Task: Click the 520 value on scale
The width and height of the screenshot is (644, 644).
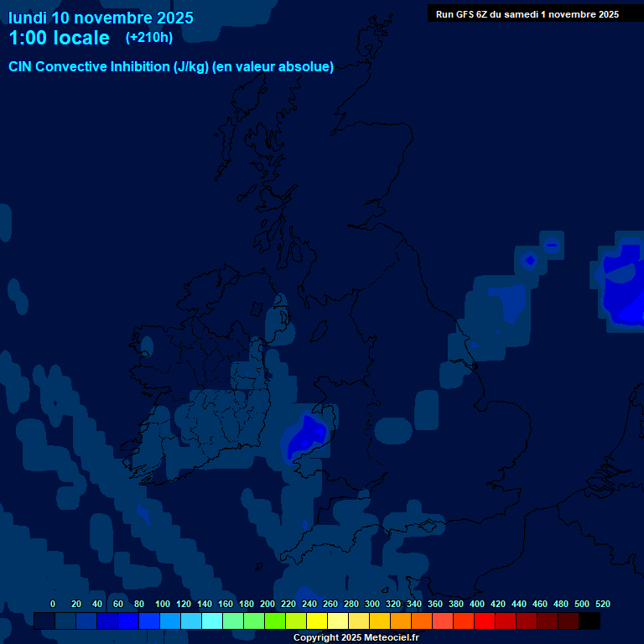Action: (x=602, y=604)
